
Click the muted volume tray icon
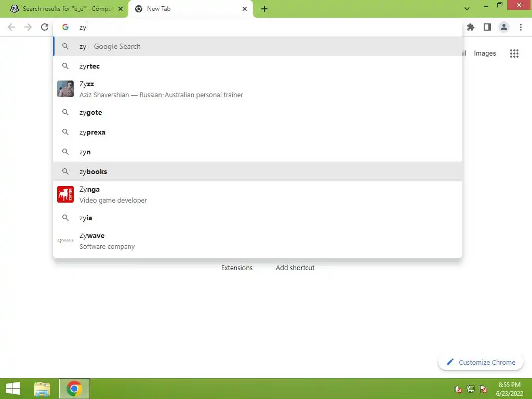[x=458, y=389]
